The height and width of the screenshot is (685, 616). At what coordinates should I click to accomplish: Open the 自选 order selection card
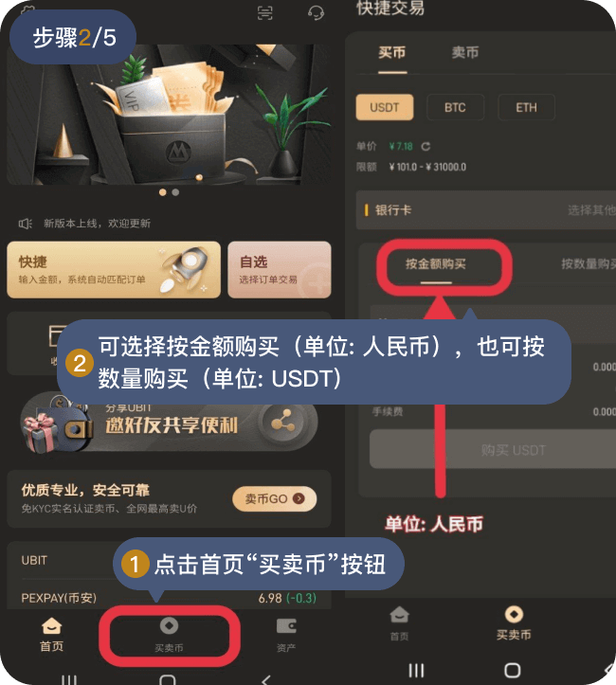click(280, 270)
